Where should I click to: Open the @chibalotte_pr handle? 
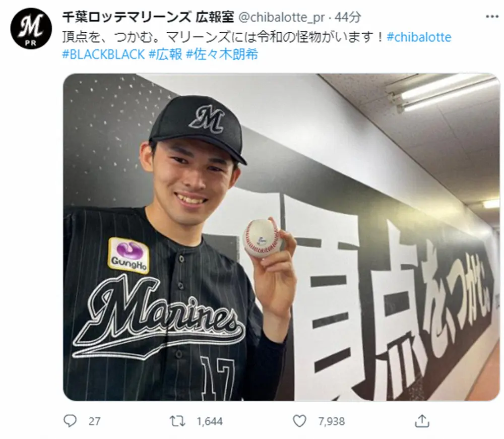281,17
